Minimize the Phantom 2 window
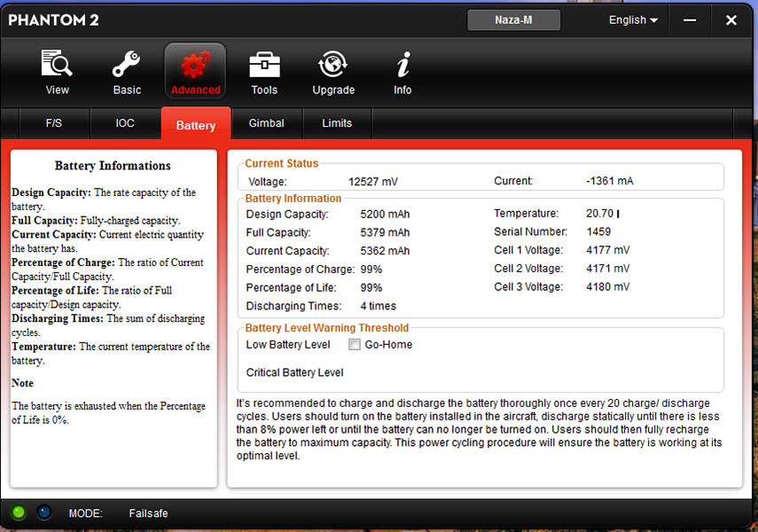The image size is (758, 532). pos(690,20)
